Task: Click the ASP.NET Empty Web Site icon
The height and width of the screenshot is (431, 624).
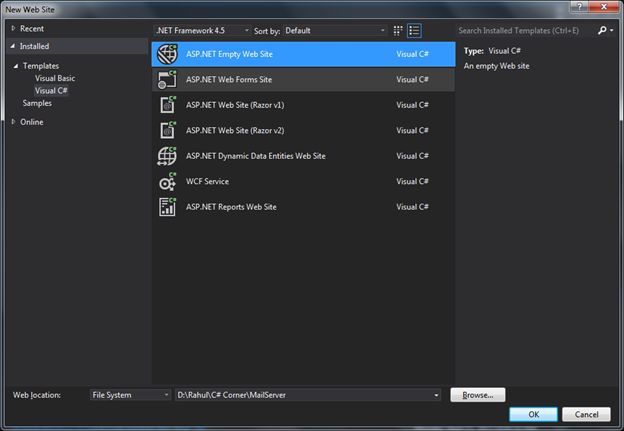Action: 167,54
